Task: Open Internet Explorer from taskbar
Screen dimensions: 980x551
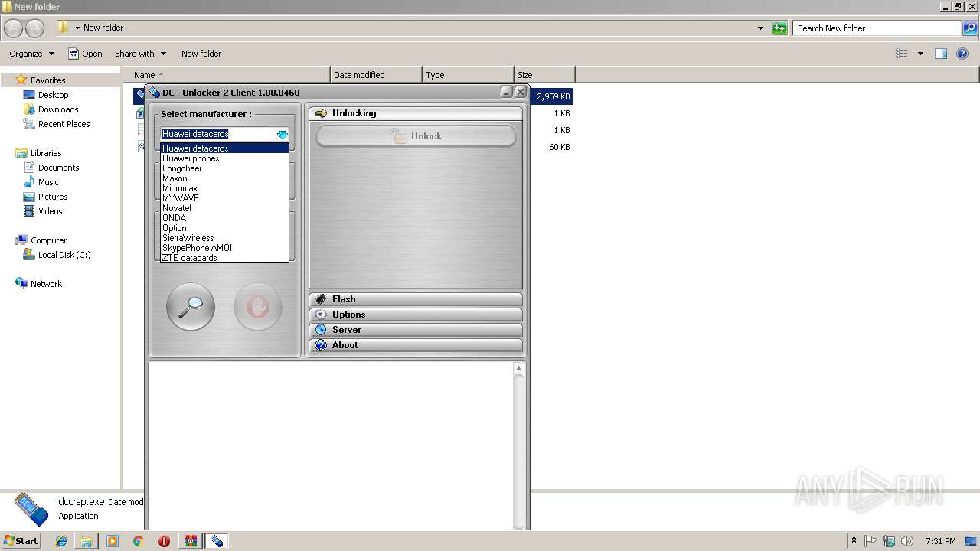Action: [61, 541]
